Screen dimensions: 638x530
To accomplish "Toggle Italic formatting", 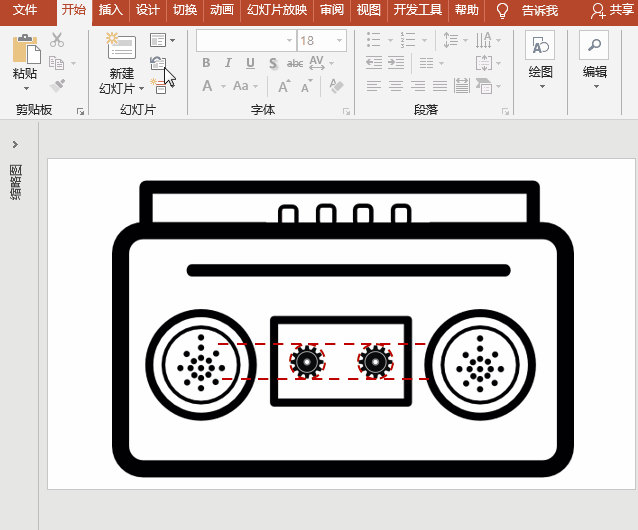I will point(228,63).
